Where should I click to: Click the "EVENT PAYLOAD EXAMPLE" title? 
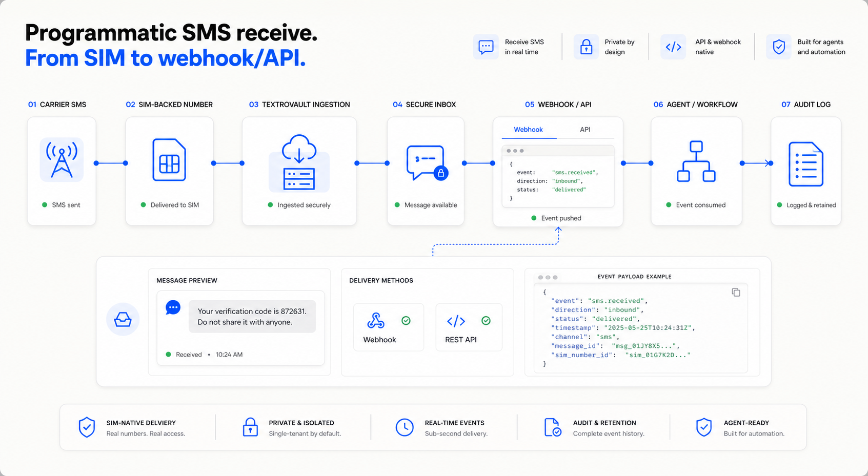point(634,277)
